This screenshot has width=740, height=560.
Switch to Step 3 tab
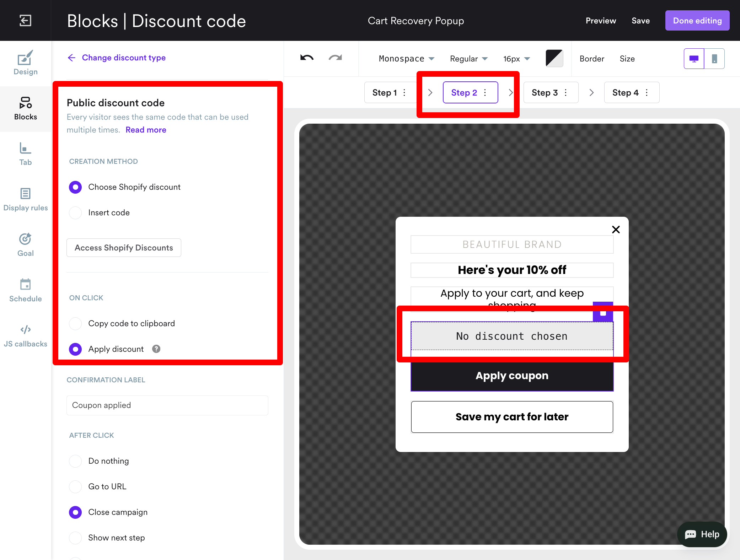[544, 93]
